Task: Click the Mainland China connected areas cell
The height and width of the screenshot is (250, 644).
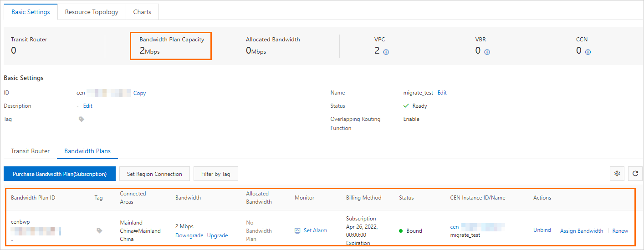Action: [140, 231]
